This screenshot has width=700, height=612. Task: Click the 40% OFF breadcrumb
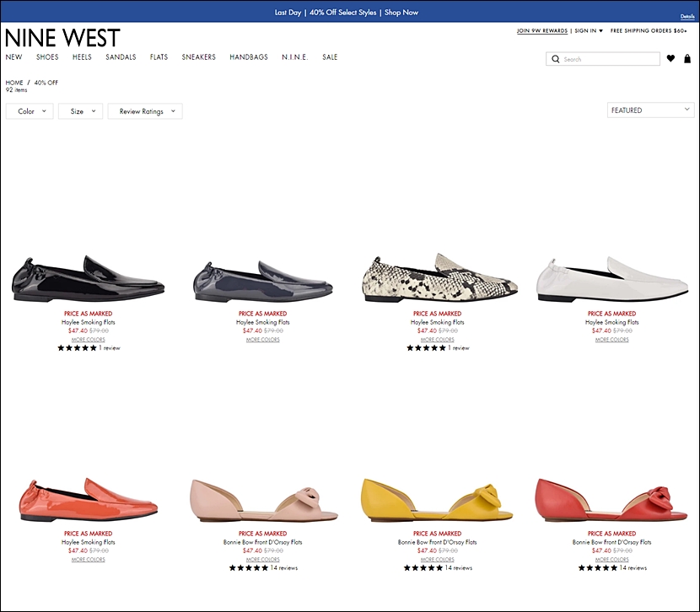click(46, 83)
